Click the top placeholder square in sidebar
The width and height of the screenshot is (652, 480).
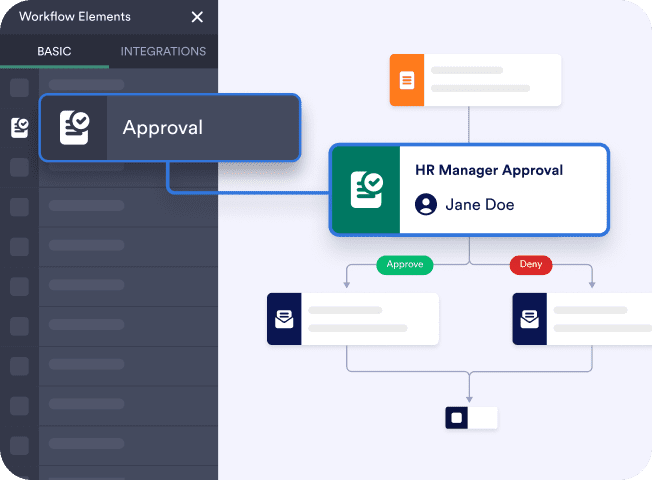click(19, 88)
